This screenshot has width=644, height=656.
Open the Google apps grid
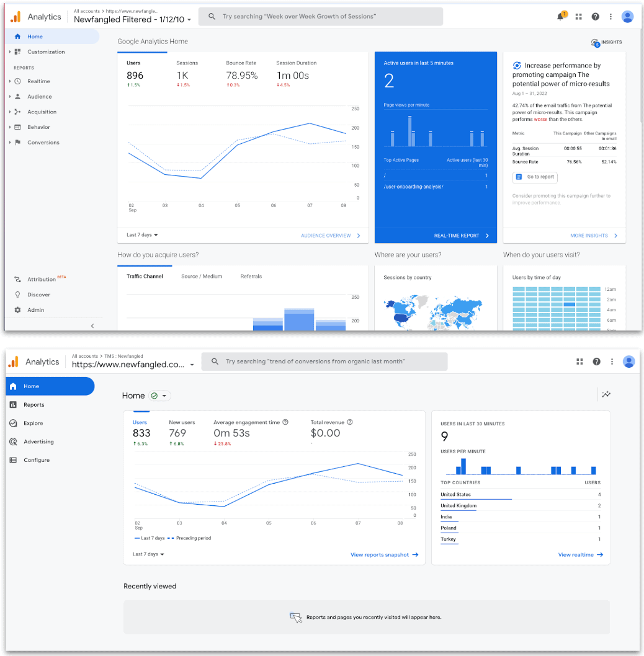tap(578, 17)
